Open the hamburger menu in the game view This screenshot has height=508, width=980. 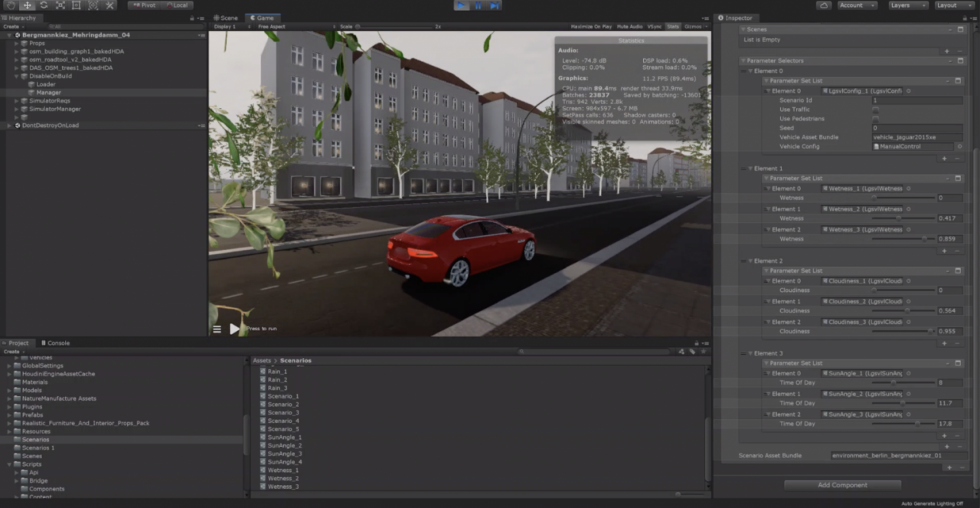click(217, 329)
